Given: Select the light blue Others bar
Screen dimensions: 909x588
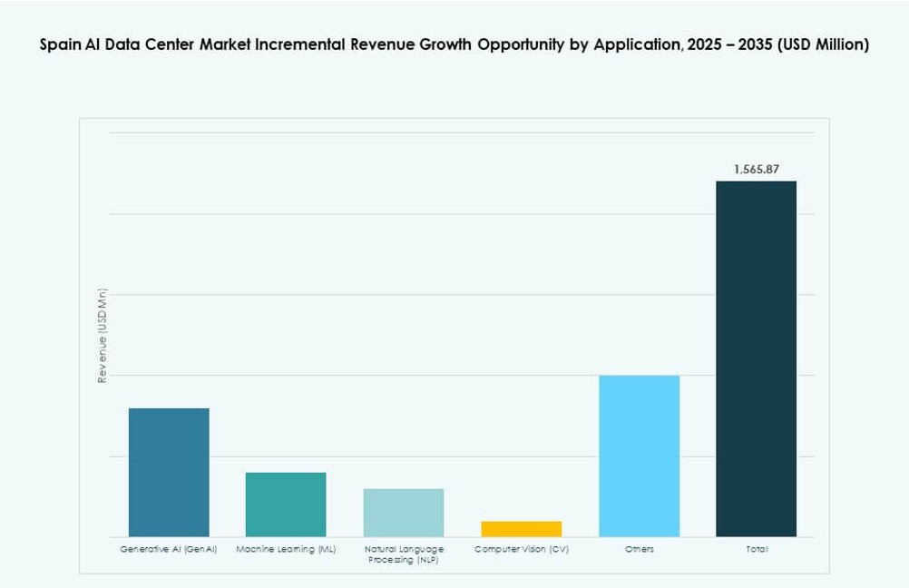Looking at the screenshot, I should pos(639,454).
